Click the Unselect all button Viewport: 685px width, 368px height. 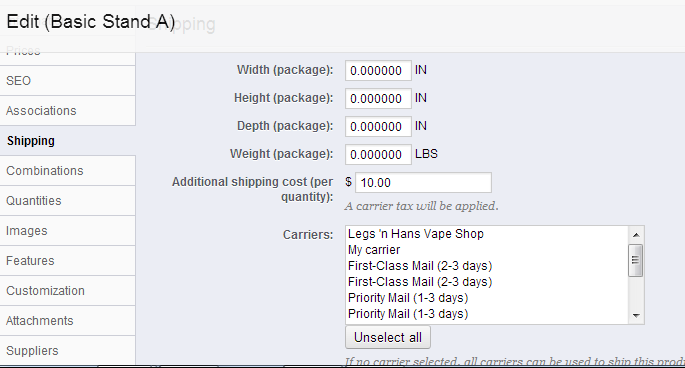pos(388,337)
